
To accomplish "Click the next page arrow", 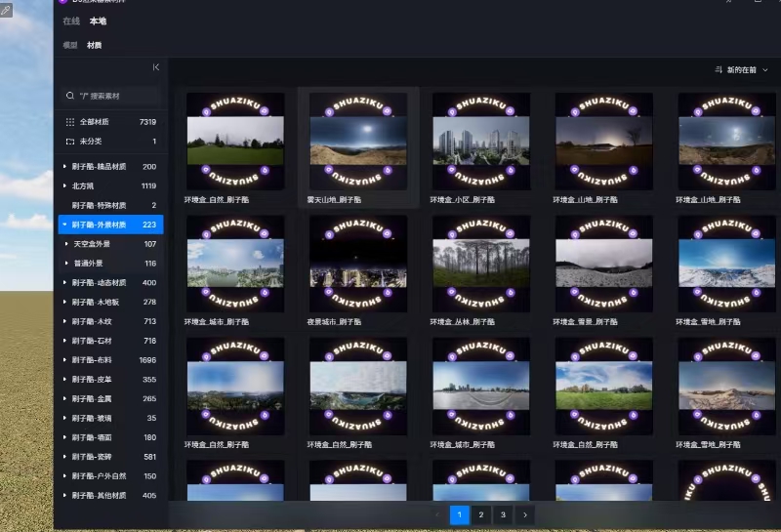I will pyautogui.click(x=525, y=515).
